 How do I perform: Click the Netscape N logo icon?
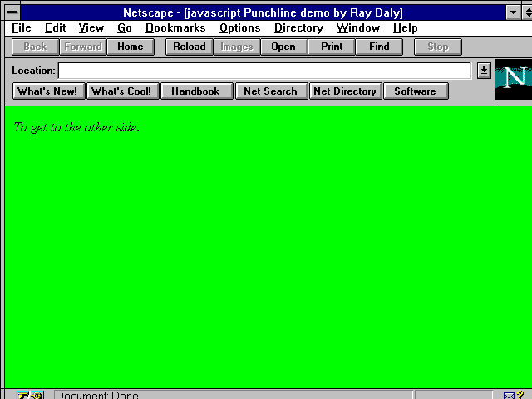click(x=514, y=80)
